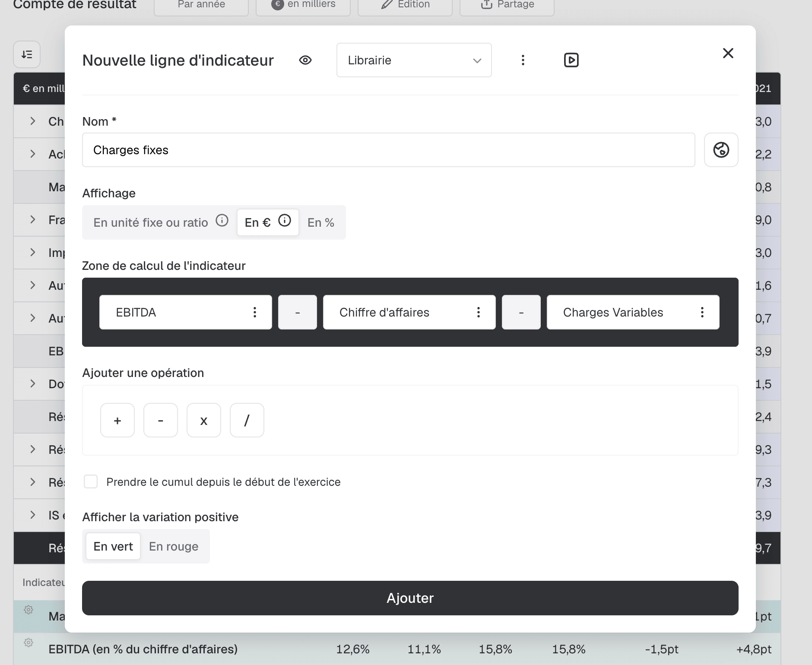Click the globe icon beside the name field

pyautogui.click(x=721, y=150)
